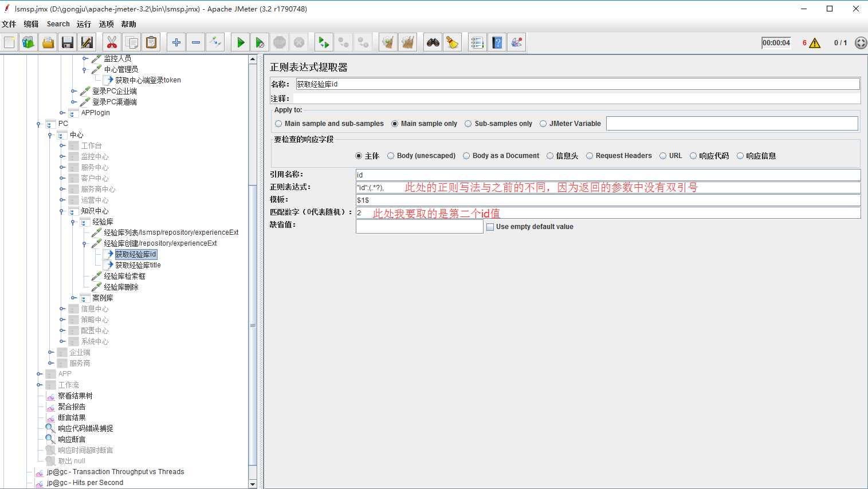Open the 选项 menu
This screenshot has height=489, width=868.
pyautogui.click(x=106, y=24)
